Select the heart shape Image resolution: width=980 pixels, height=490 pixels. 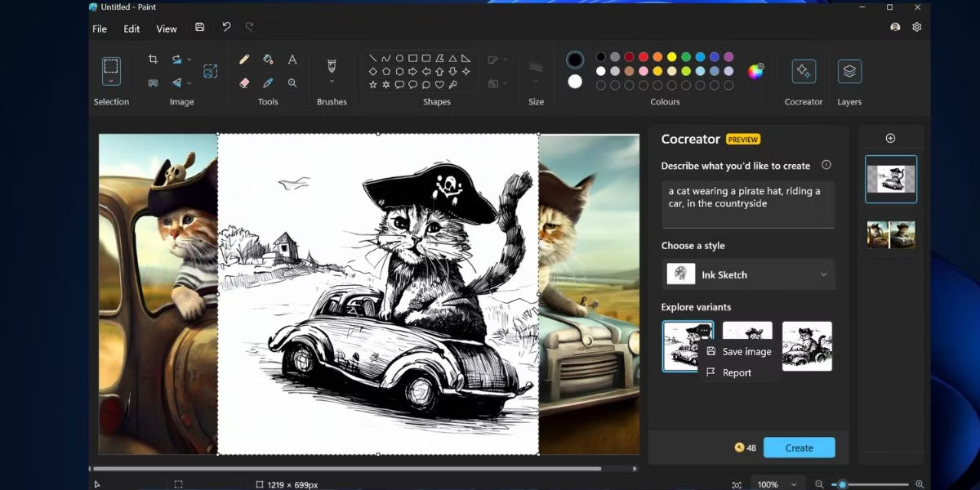pyautogui.click(x=439, y=84)
